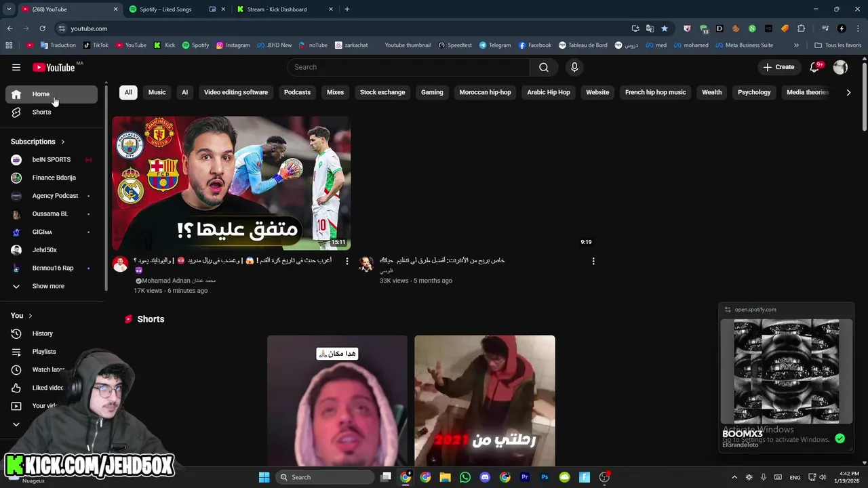Open Photoshop from the taskbar

pyautogui.click(x=545, y=477)
